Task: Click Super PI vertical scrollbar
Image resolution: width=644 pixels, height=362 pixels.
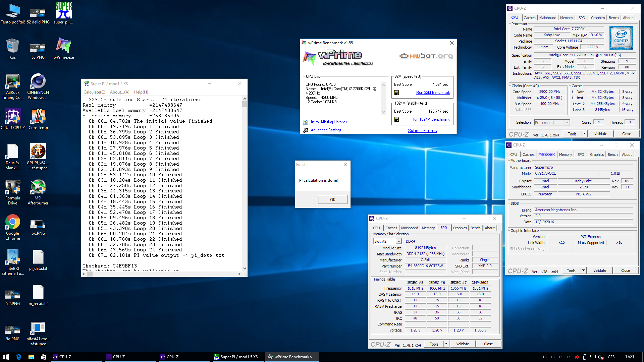Action: 245,184
